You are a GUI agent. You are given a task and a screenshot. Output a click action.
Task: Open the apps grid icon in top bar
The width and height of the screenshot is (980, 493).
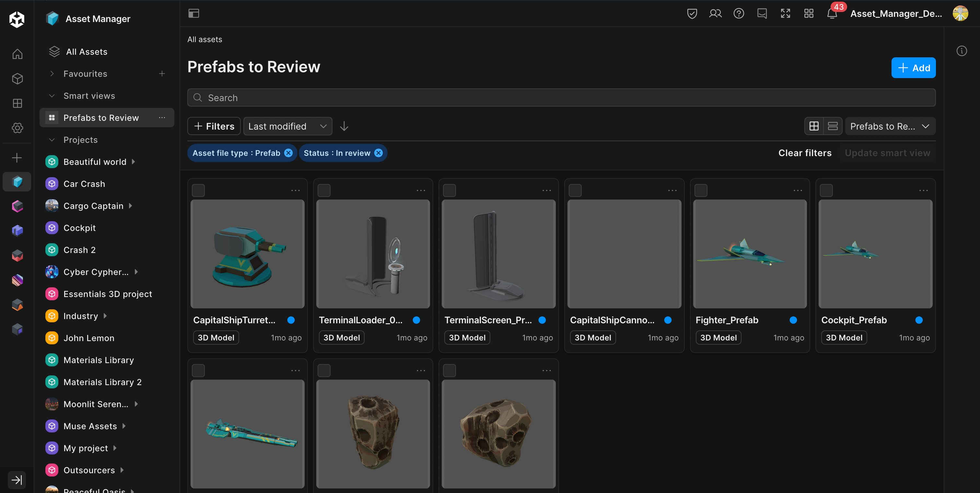coord(809,14)
